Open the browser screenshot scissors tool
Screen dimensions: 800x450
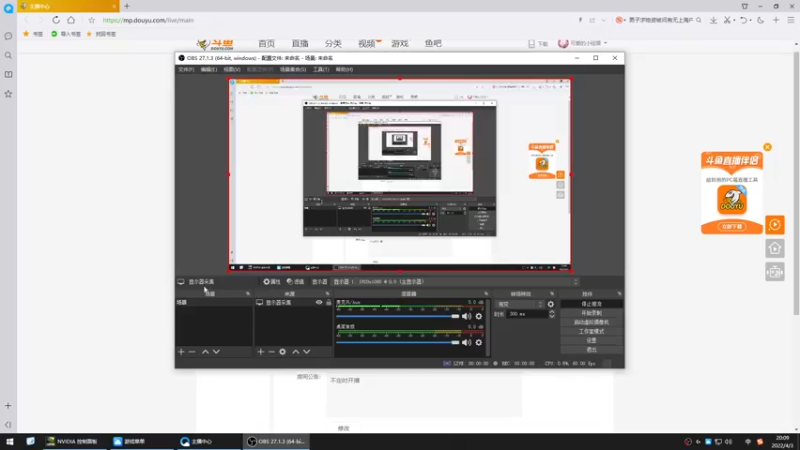click(x=727, y=20)
